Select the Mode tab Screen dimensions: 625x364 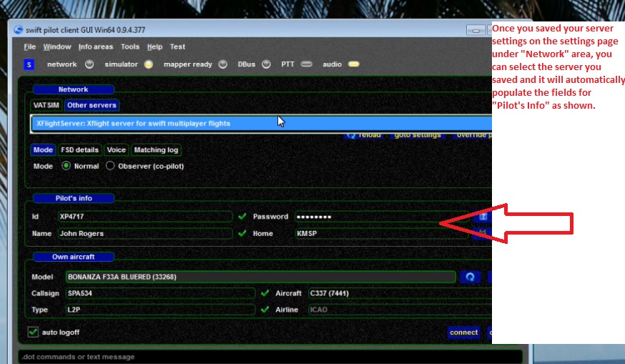(43, 150)
